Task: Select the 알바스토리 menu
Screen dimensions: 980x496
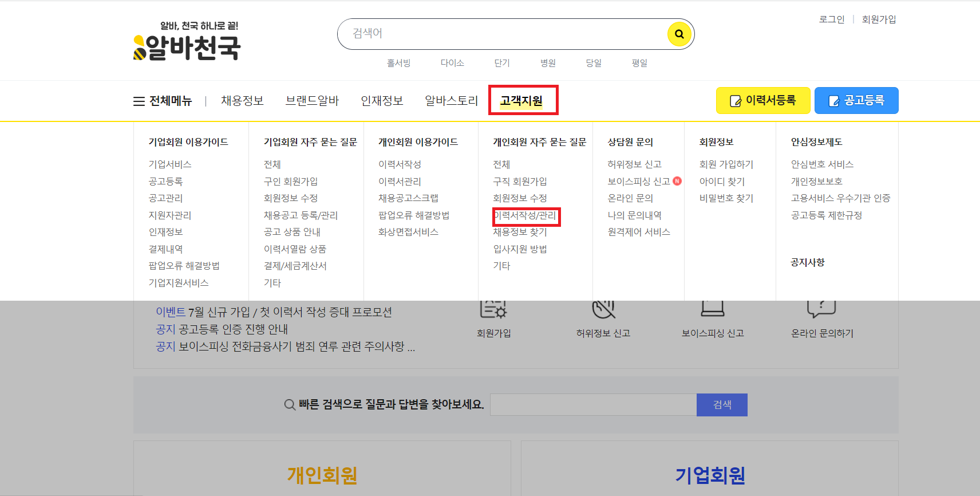Action: [451, 101]
